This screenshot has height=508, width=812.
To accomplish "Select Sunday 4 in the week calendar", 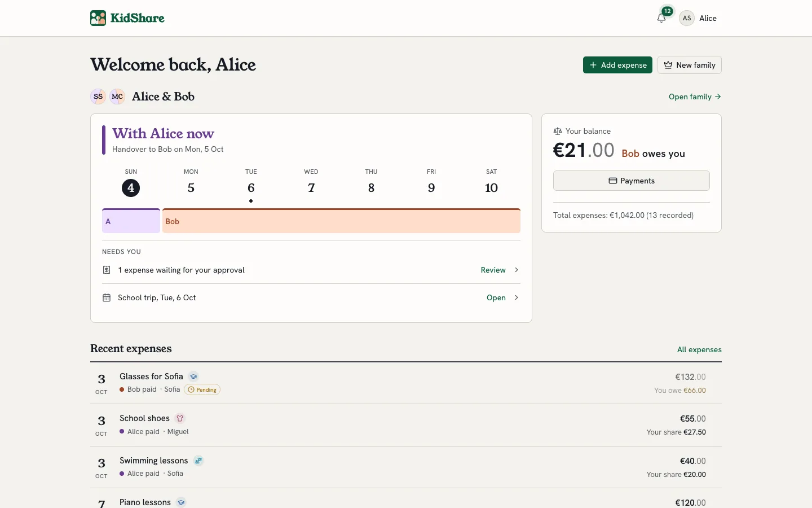I will (x=131, y=187).
